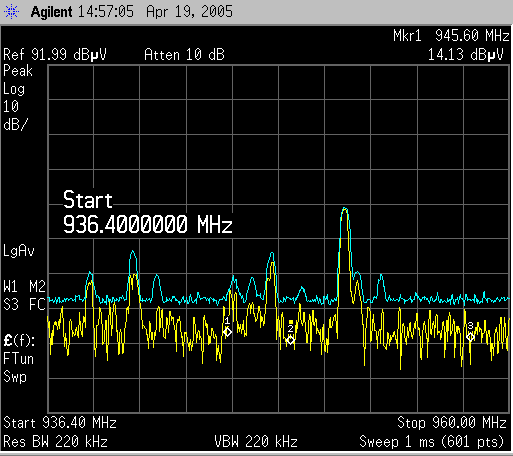
Task: Click the S3 FC trace status label
Action: coord(24,305)
